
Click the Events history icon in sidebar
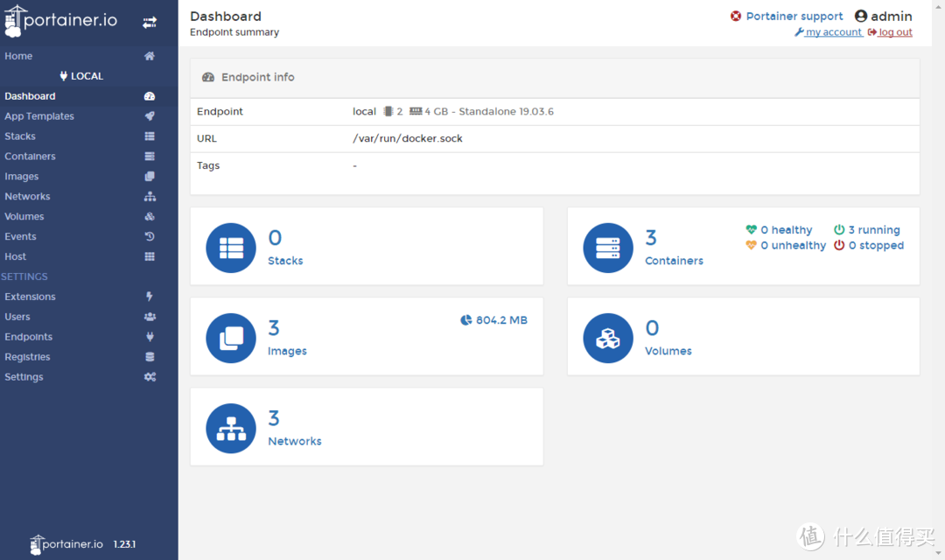[x=150, y=236]
